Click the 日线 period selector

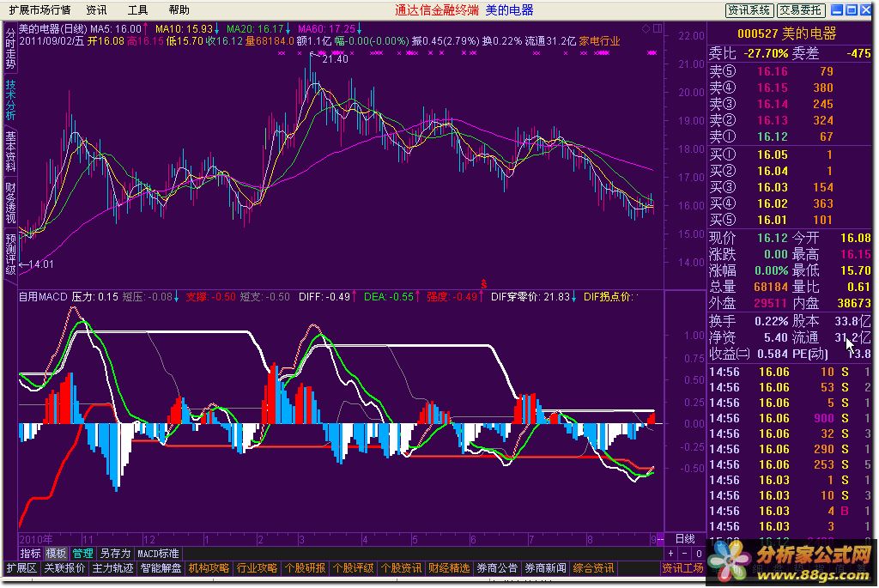(x=685, y=539)
